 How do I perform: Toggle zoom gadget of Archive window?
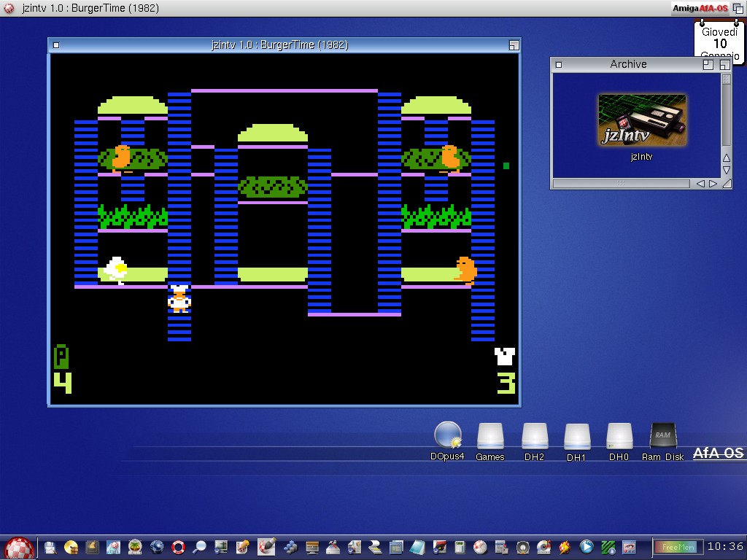[708, 64]
